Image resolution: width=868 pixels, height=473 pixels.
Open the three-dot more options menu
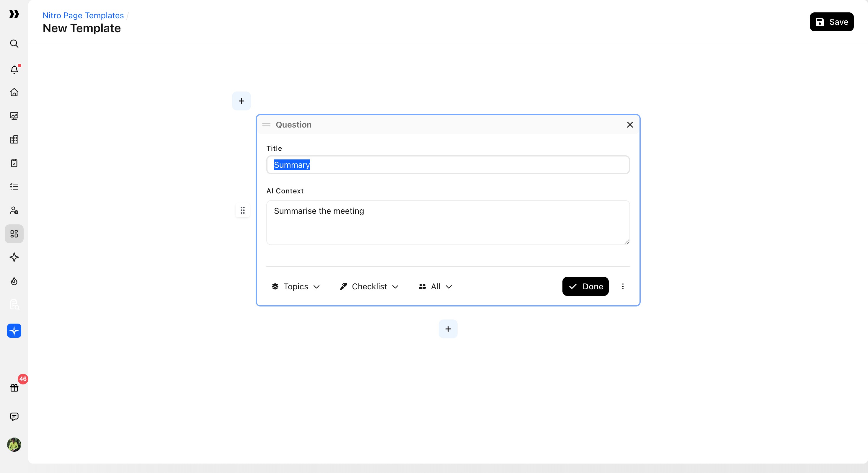(623, 286)
